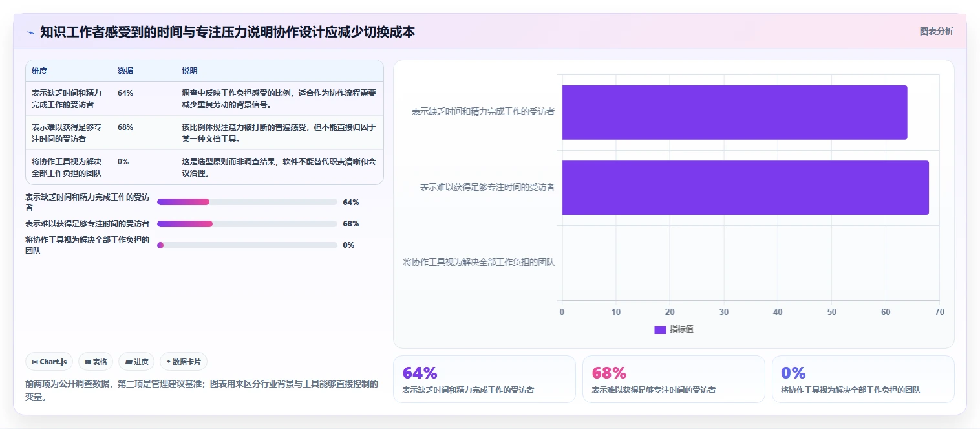This screenshot has height=429, width=980.
Task: Click the chart bar for 缺乏时间和精力
Action: point(734,112)
